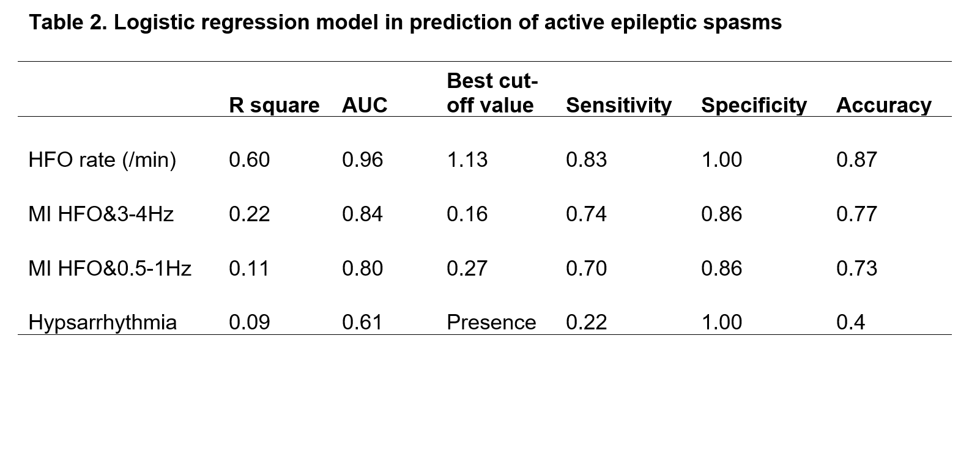
Task: Click the 'Accuracy' column header
Action: click(883, 105)
